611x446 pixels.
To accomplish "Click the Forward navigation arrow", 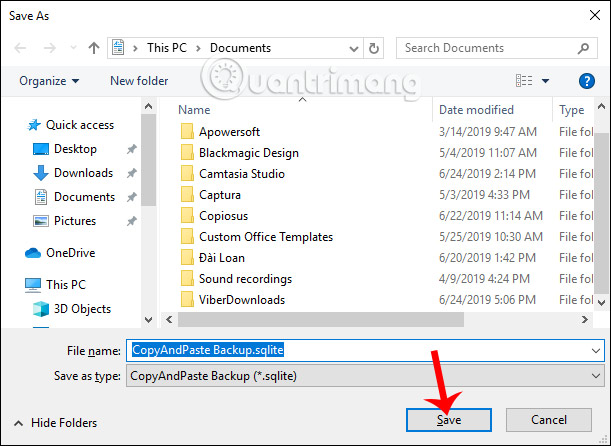I will [x=49, y=48].
